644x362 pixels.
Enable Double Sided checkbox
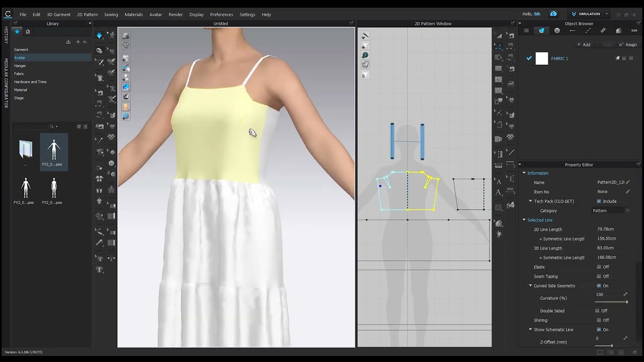(x=597, y=311)
